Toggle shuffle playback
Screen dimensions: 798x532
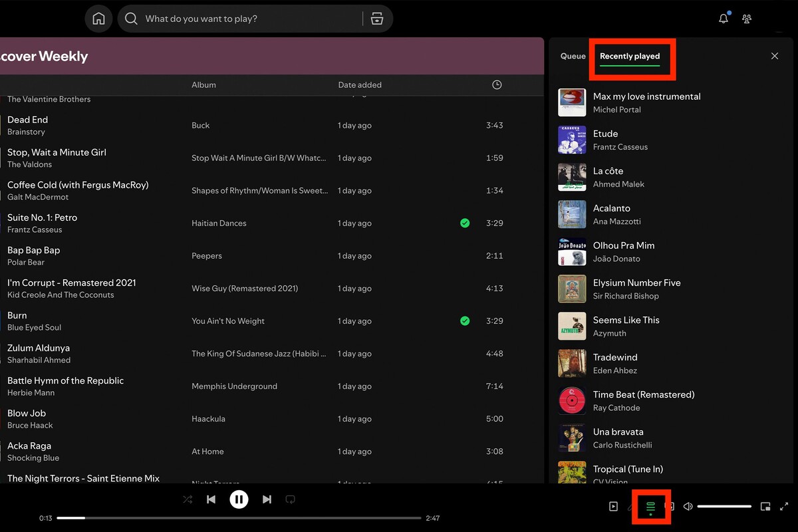188,499
